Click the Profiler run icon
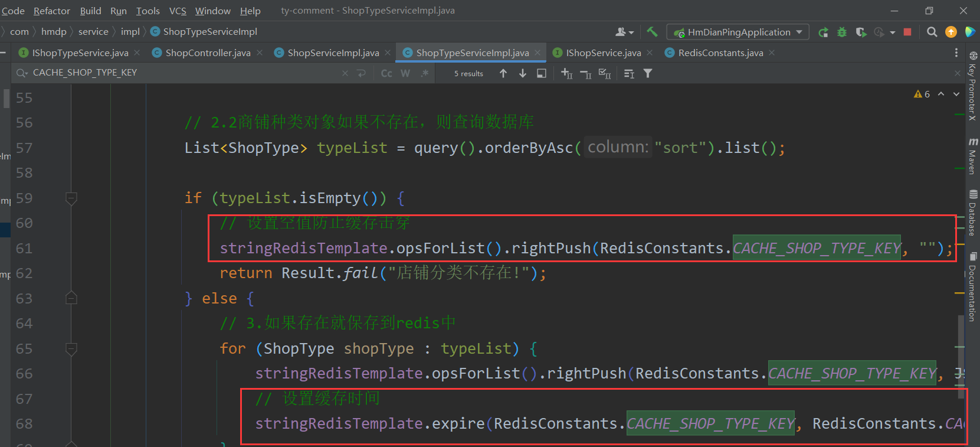The height and width of the screenshot is (447, 980). (879, 32)
